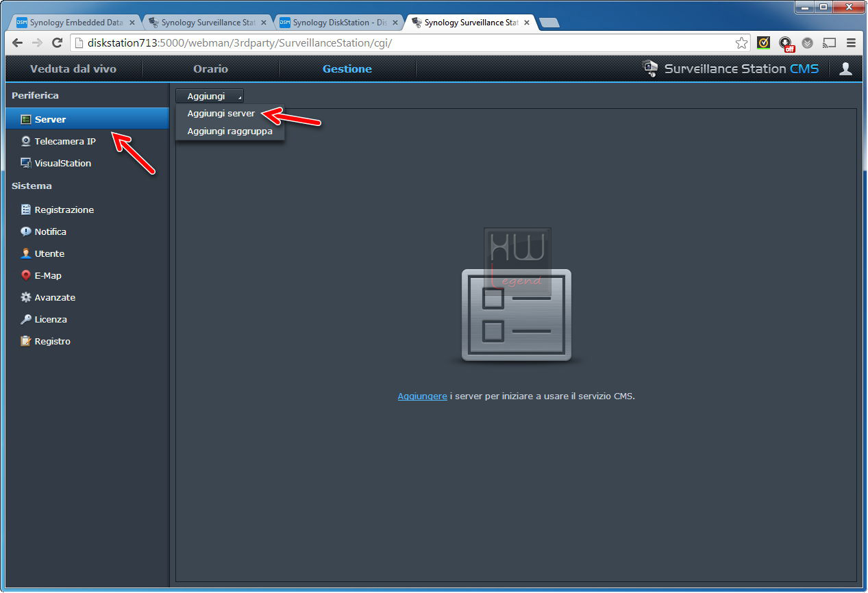Open the Aggiungi dropdown button
Viewport: 868px width, 593px height.
(x=210, y=96)
